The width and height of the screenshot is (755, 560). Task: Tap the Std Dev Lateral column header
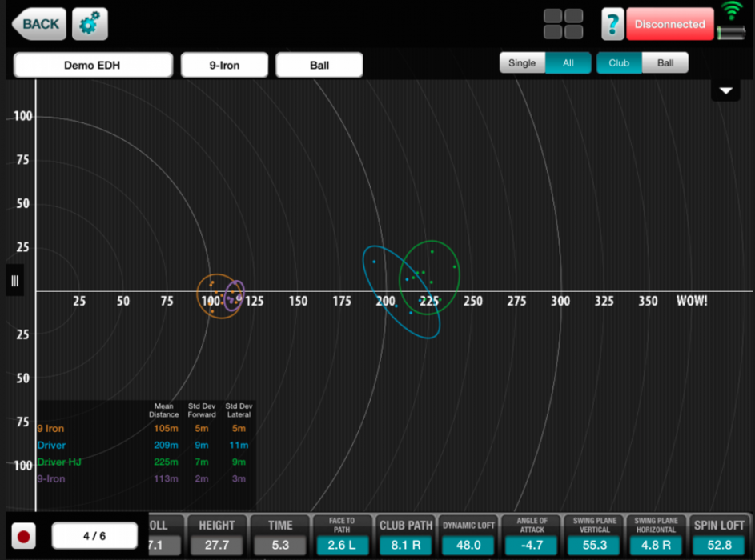click(x=239, y=410)
